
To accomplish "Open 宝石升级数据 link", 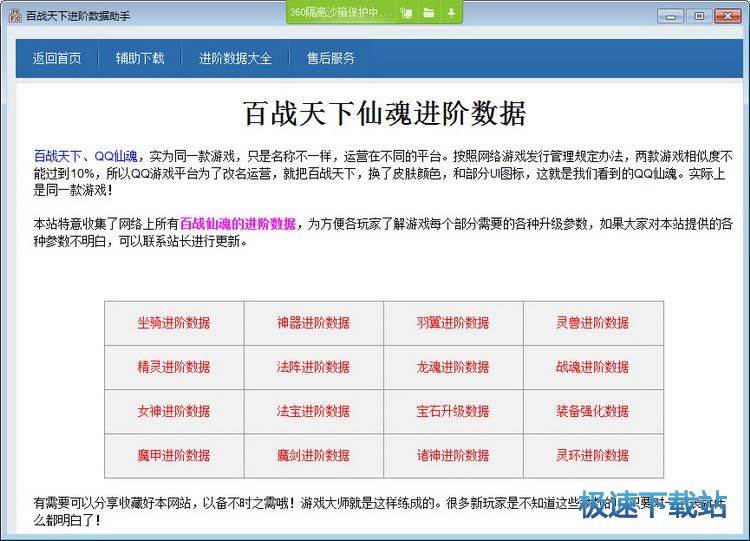I will [453, 411].
